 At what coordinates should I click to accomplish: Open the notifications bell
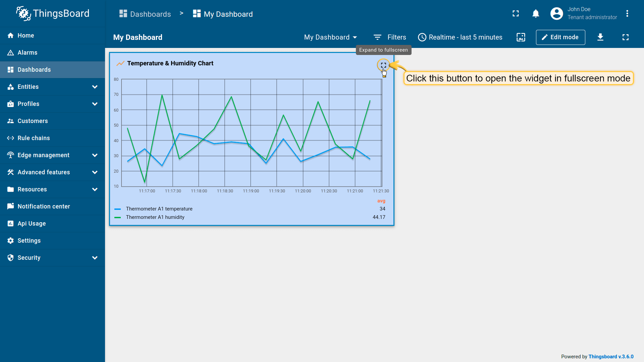pos(536,14)
